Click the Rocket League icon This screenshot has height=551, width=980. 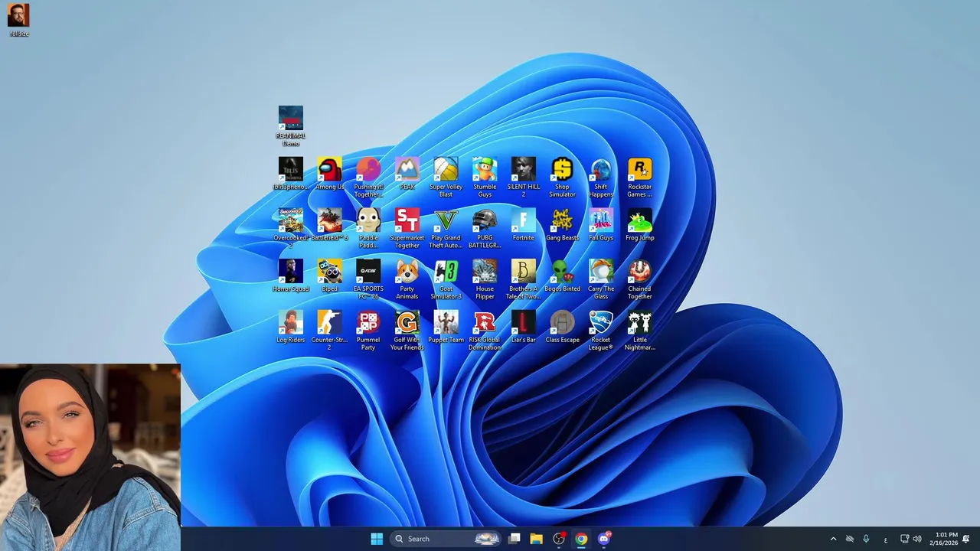click(601, 331)
